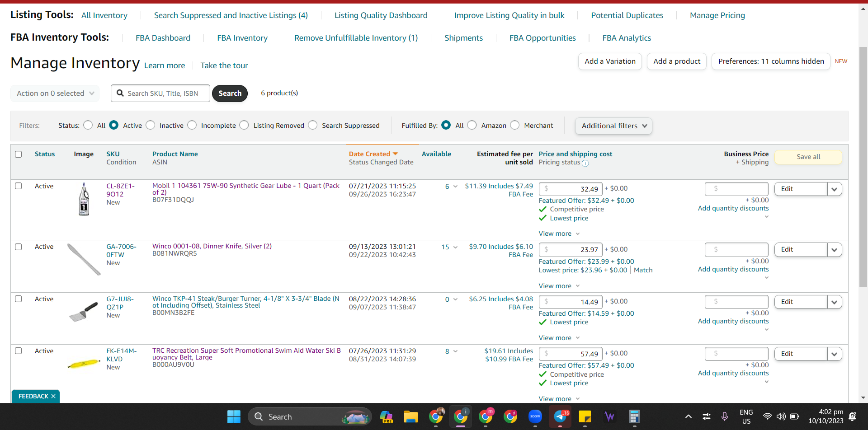Go to Manage Pricing
Screen dimensions: 868x430
717,15
